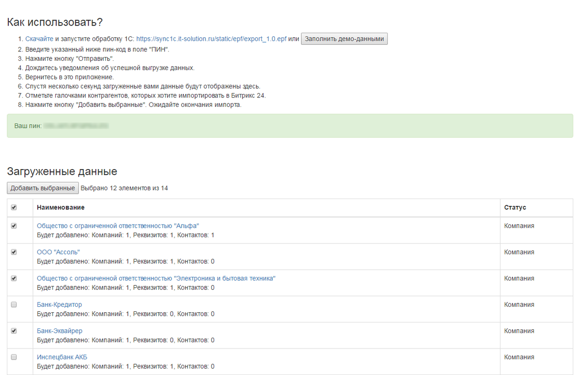Click the "Статус" column header
This screenshot has height=375, width=588.
[515, 207]
